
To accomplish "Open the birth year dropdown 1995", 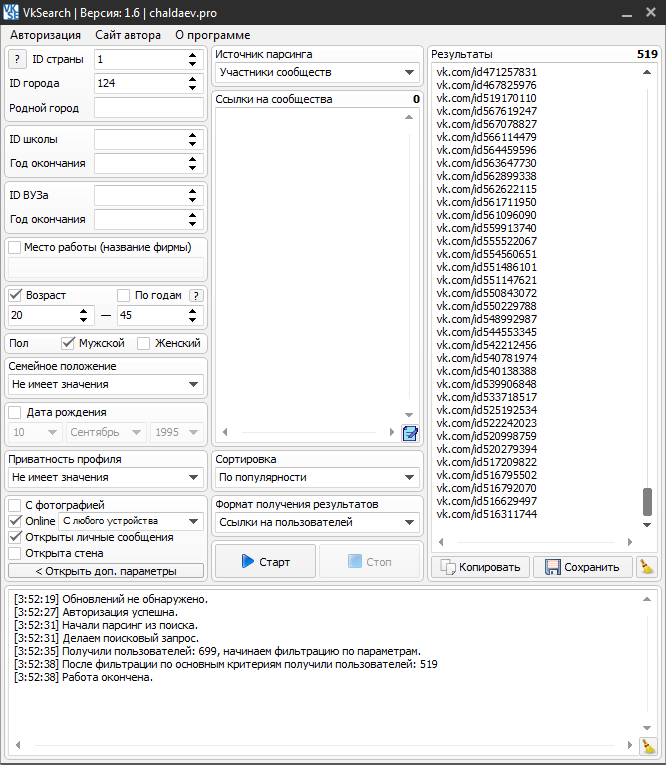I will tap(177, 432).
